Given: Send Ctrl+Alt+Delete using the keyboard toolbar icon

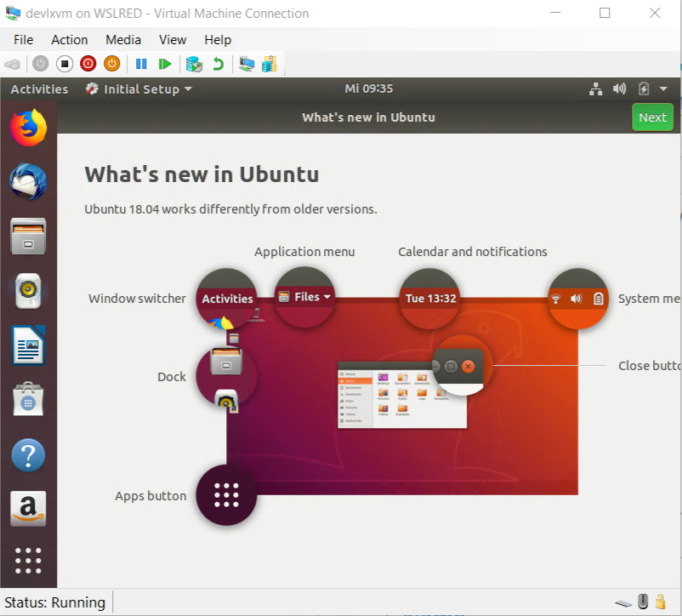Looking at the screenshot, I should click(12, 64).
